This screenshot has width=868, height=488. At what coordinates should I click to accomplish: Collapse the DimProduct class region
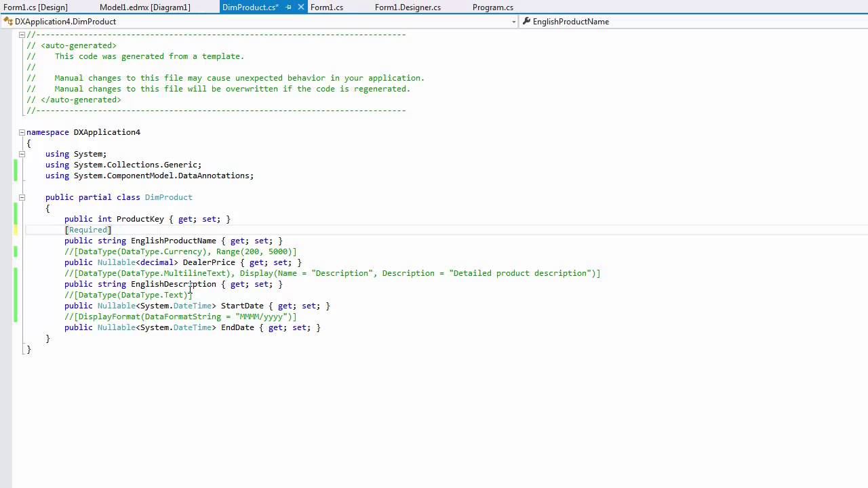22,197
